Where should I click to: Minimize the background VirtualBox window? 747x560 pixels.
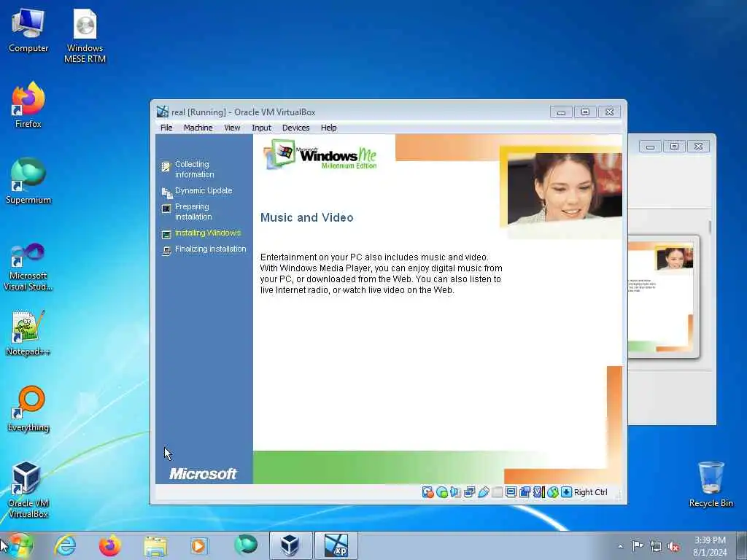coord(650,147)
